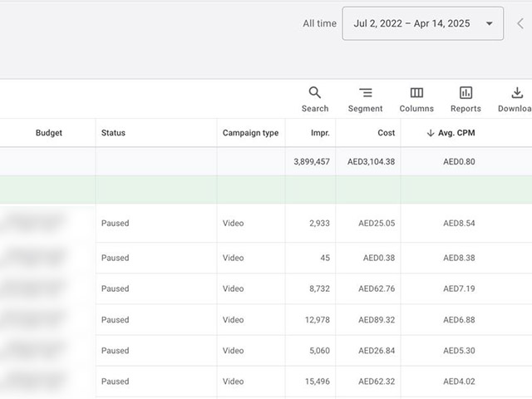
Task: Click impressions value 8,732
Action: (319, 288)
